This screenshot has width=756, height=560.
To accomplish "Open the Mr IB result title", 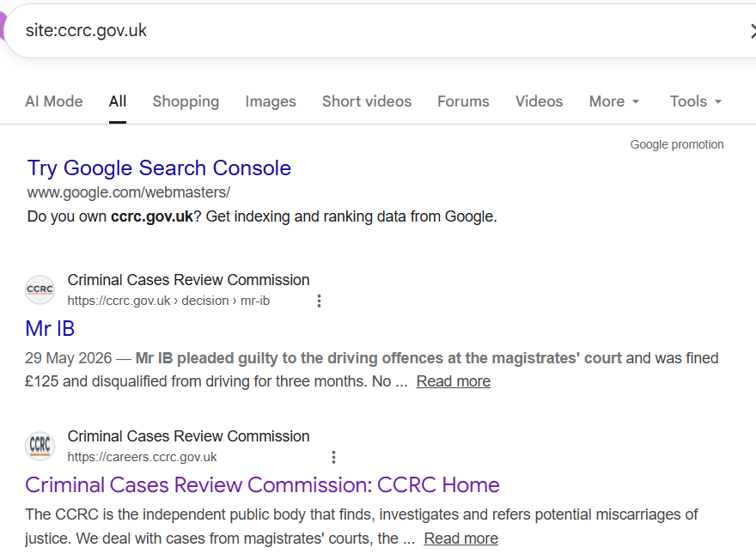I will tap(50, 329).
